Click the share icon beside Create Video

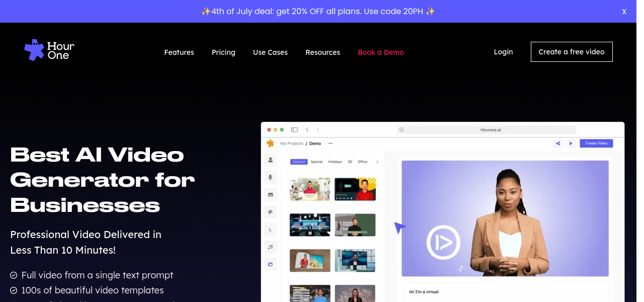558,143
